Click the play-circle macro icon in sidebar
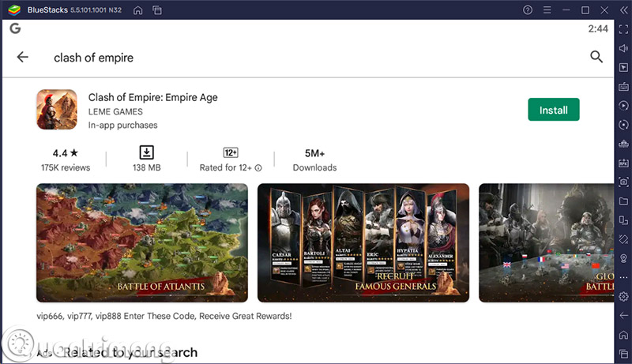Viewport: 632px width, 364px height. (623, 106)
